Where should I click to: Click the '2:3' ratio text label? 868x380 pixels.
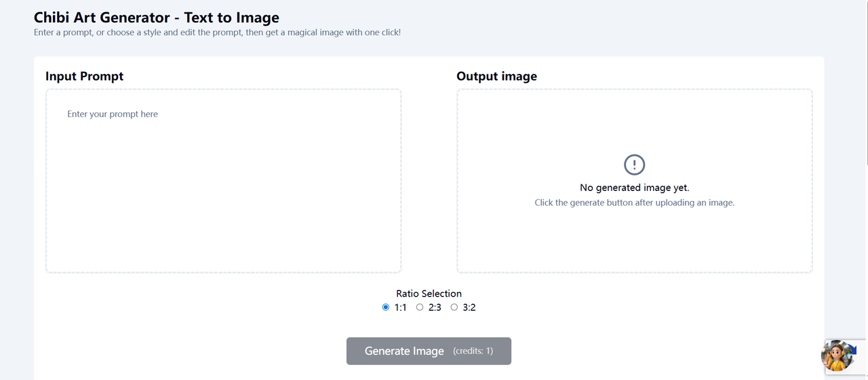435,308
